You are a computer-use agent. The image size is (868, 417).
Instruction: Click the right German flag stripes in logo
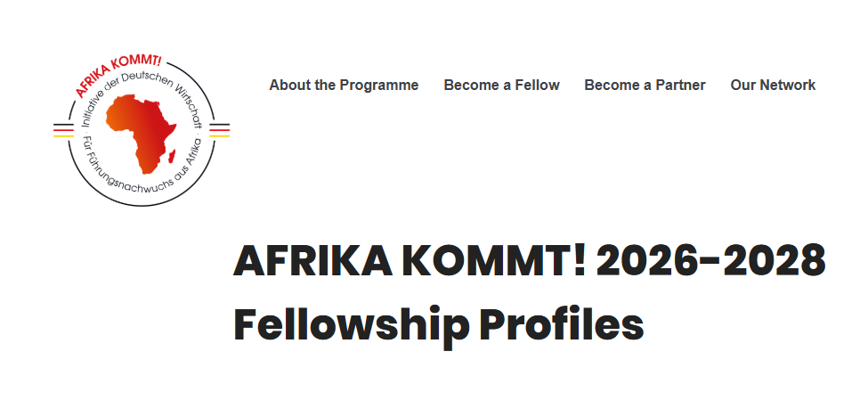(219, 130)
